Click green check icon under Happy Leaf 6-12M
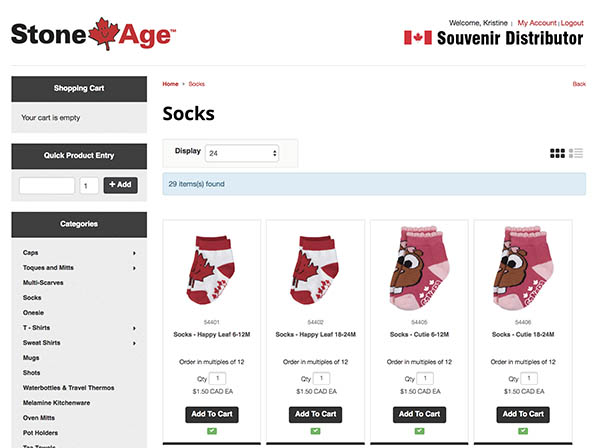Screen dimensions: 600x448 [x=212, y=431]
